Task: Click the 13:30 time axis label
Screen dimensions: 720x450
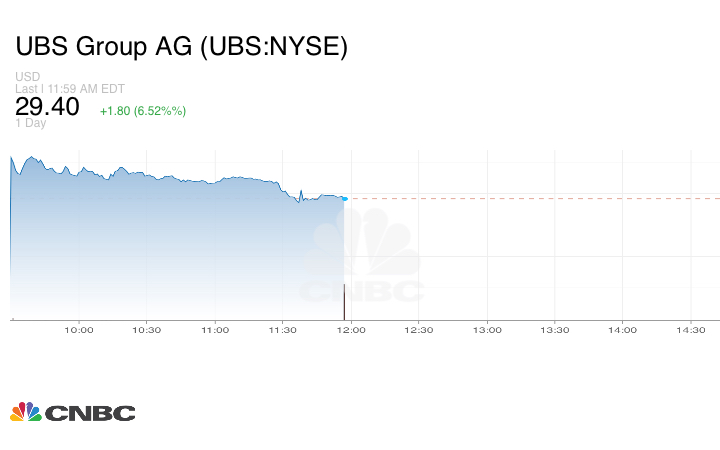Action: coord(555,330)
